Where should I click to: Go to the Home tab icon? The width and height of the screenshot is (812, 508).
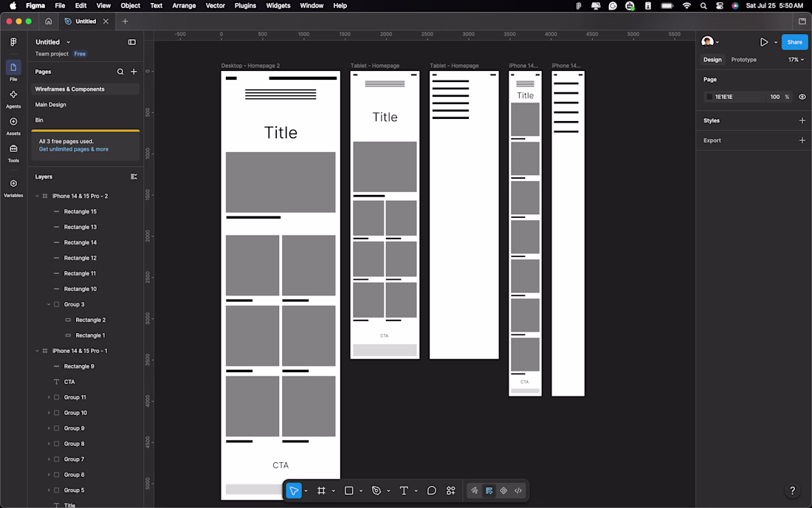pos(48,21)
